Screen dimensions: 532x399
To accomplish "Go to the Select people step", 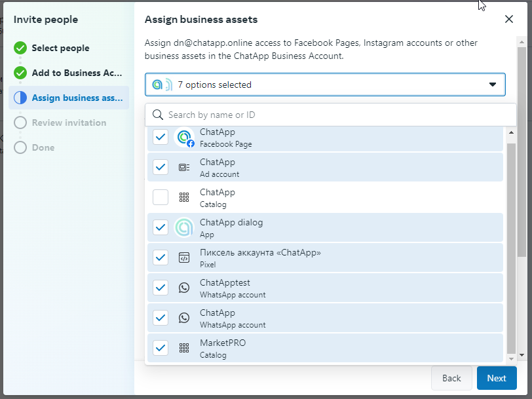I will coord(60,48).
